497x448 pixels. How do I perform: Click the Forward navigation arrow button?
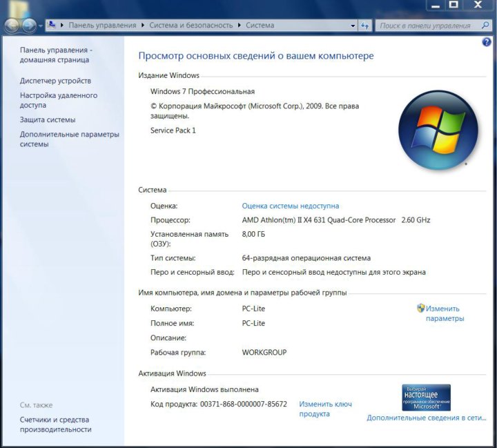click(29, 26)
